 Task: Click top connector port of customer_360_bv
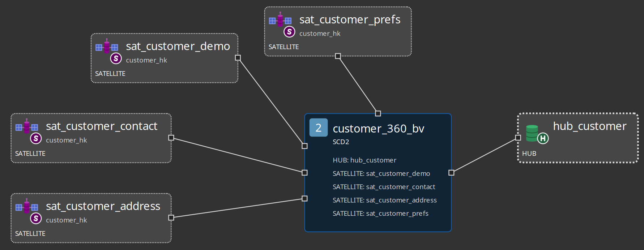[x=378, y=113]
